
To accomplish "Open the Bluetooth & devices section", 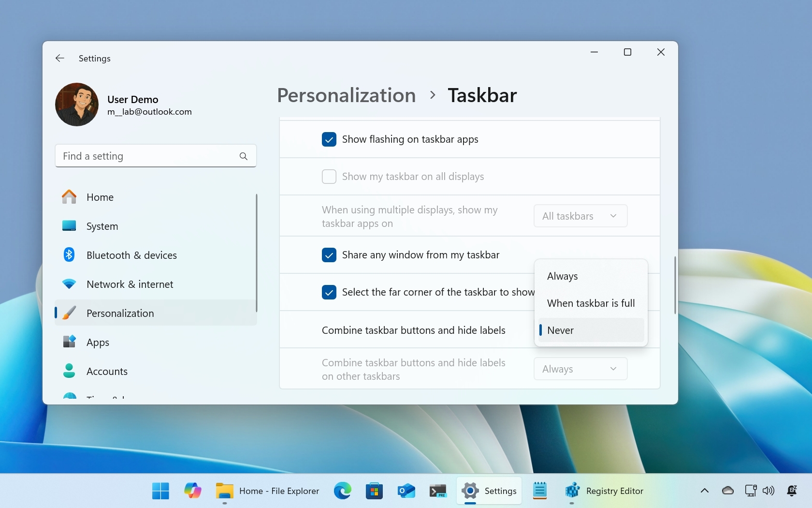I will (132, 255).
